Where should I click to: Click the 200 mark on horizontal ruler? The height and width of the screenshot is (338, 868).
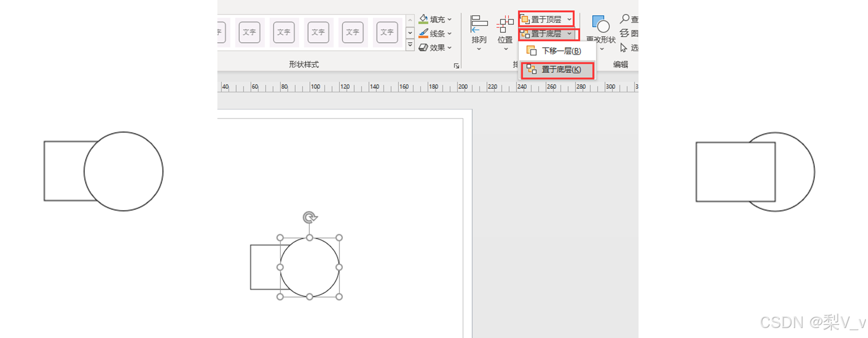pos(463,87)
